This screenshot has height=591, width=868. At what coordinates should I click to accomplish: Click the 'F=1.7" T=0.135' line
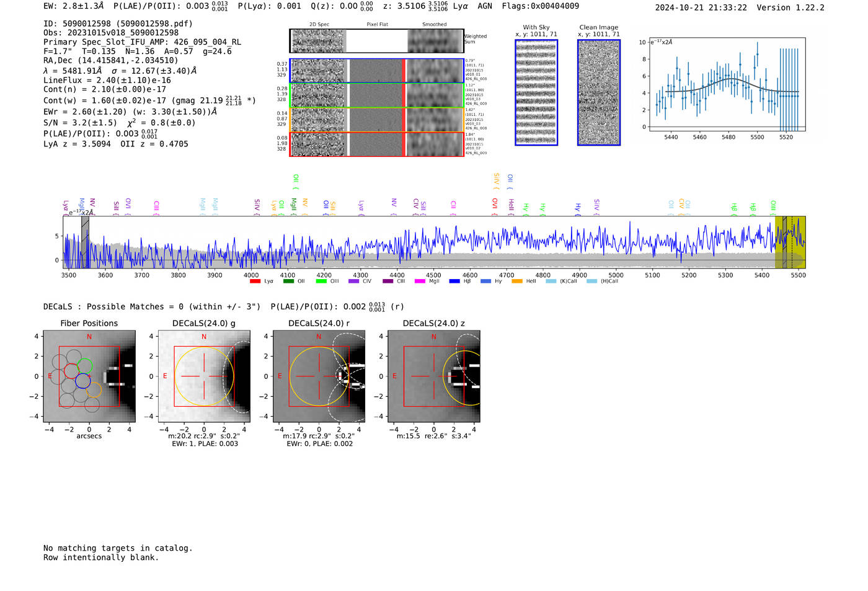[138, 51]
